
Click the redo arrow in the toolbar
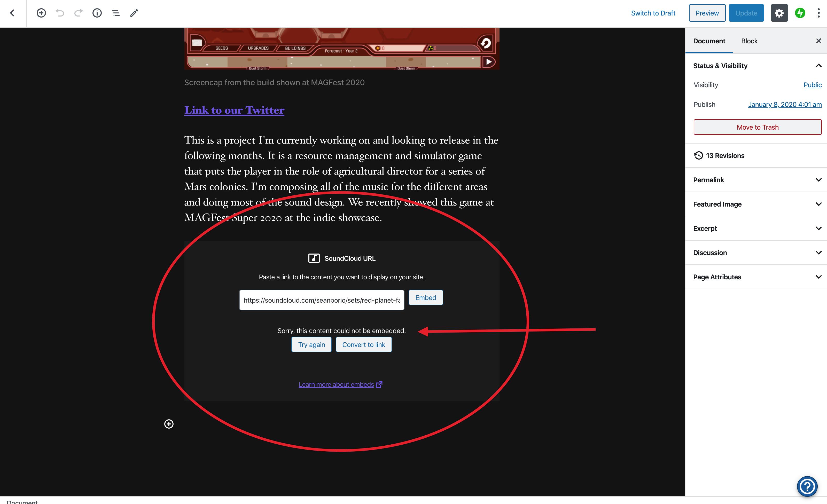tap(78, 13)
